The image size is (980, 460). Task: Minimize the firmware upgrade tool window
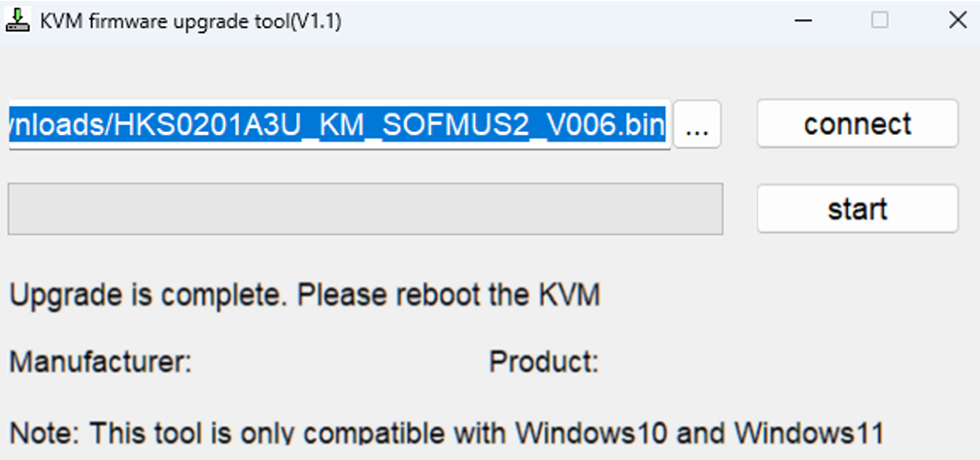803,20
